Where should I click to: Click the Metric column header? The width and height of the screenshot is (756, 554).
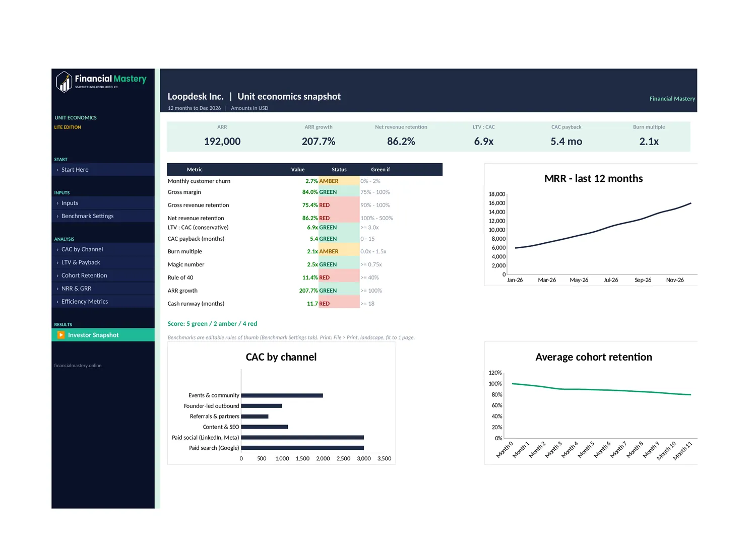[195, 170]
